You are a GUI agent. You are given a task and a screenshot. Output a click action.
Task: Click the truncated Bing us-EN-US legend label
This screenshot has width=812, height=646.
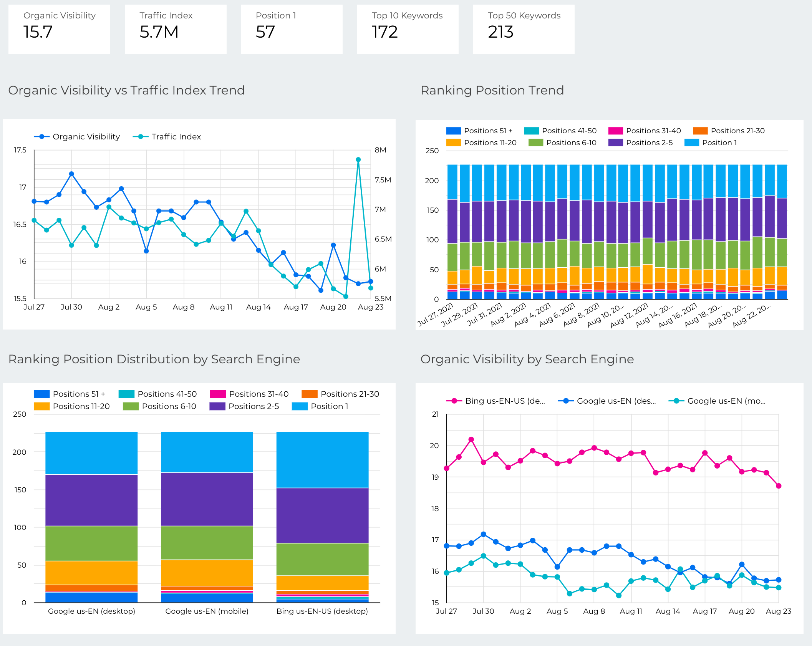505,401
